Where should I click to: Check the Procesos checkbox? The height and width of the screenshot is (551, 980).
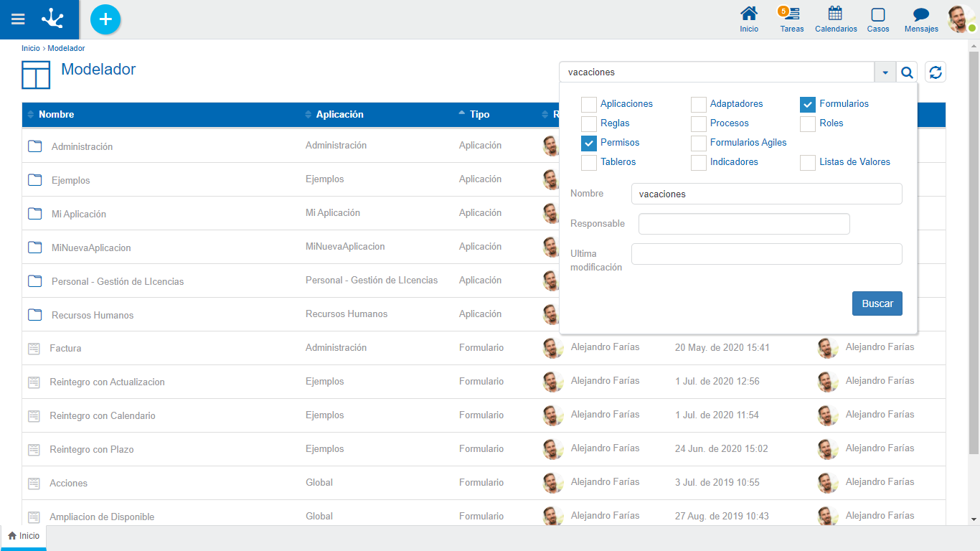(x=699, y=123)
